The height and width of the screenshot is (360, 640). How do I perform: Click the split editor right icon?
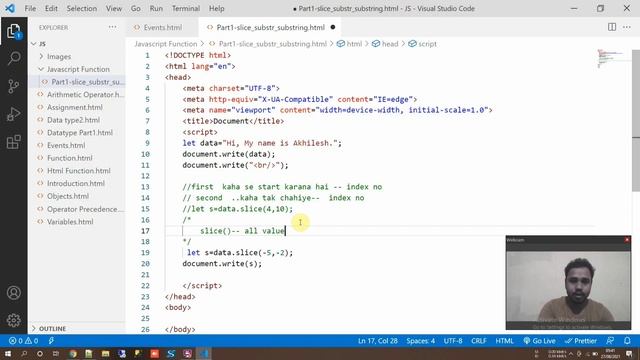[612, 27]
